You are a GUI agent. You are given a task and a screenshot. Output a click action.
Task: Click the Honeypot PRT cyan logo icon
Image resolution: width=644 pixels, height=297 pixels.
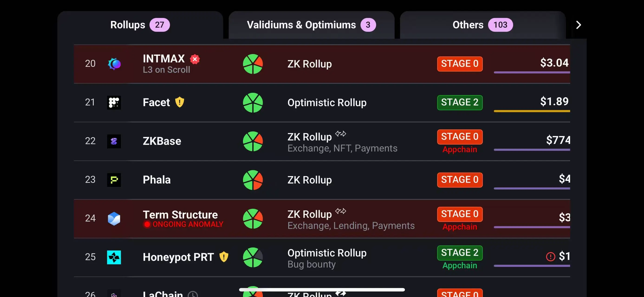[x=114, y=257]
